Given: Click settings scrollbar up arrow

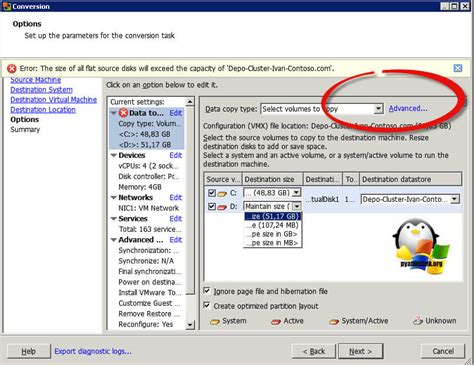Looking at the screenshot, I should tap(190, 102).
